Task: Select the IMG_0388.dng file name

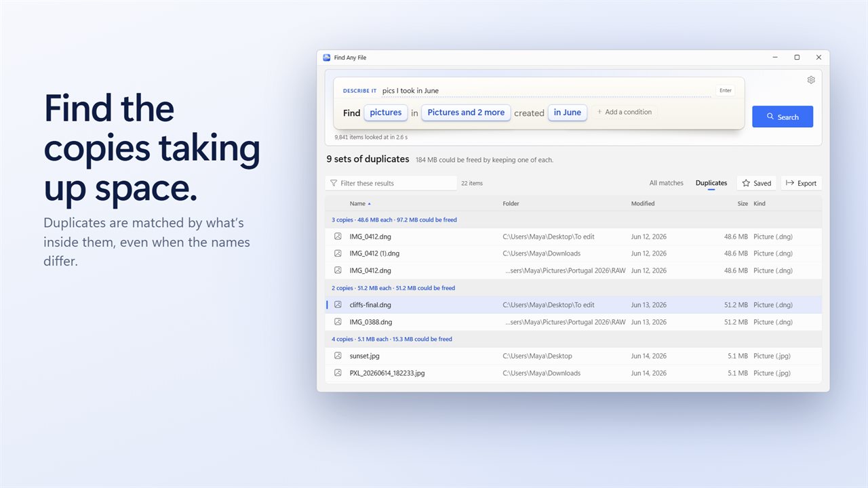Action: (x=370, y=322)
